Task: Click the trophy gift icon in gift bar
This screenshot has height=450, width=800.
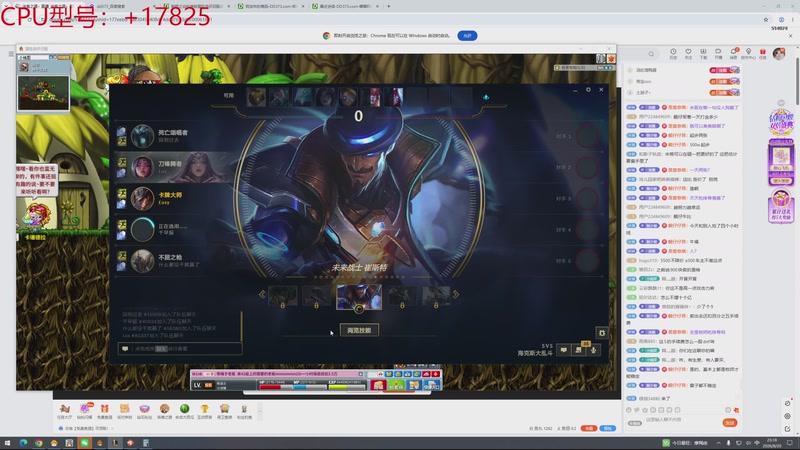Action: point(205,409)
